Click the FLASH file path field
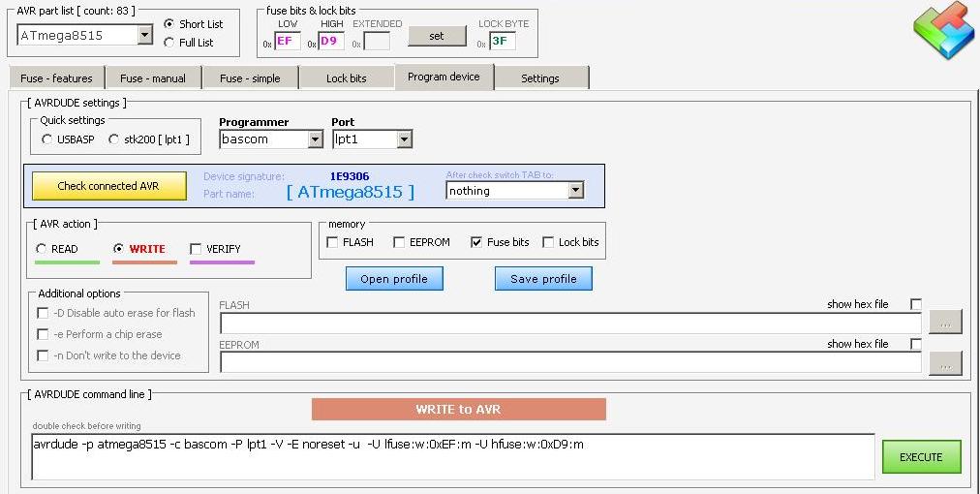Screen dimensions: 980x494 [x=570, y=323]
